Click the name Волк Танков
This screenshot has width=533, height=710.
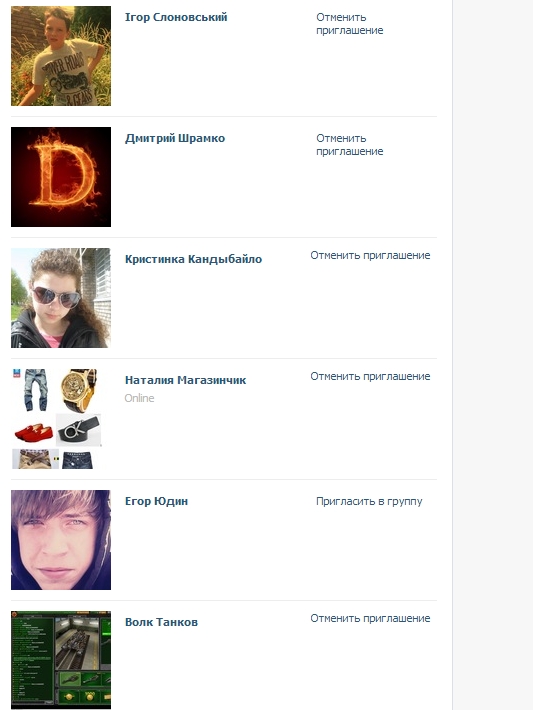point(161,622)
